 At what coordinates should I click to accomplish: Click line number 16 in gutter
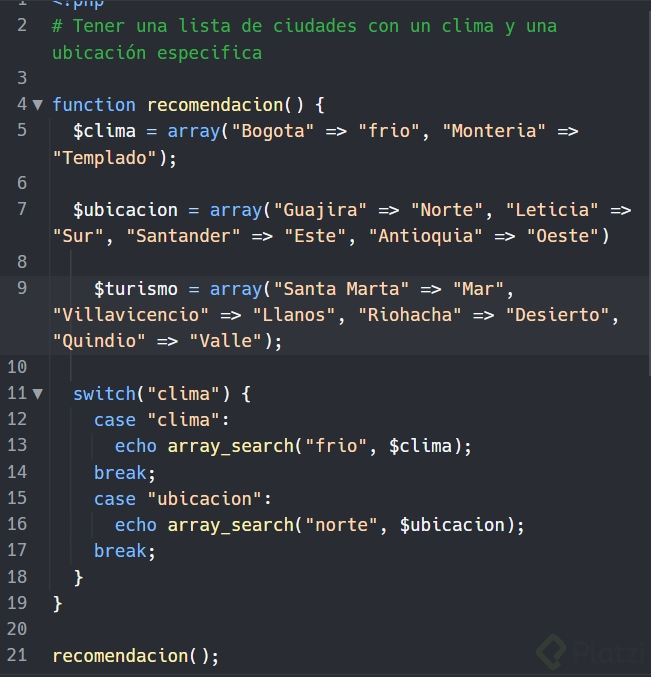point(17,524)
